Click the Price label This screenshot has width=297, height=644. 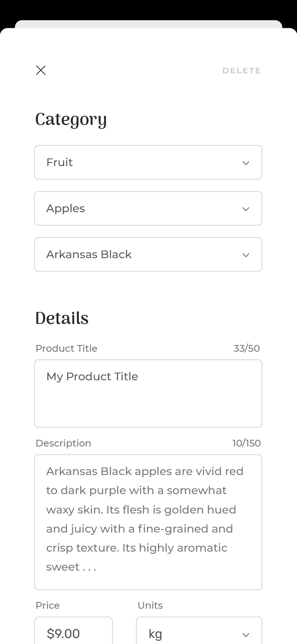(x=48, y=605)
